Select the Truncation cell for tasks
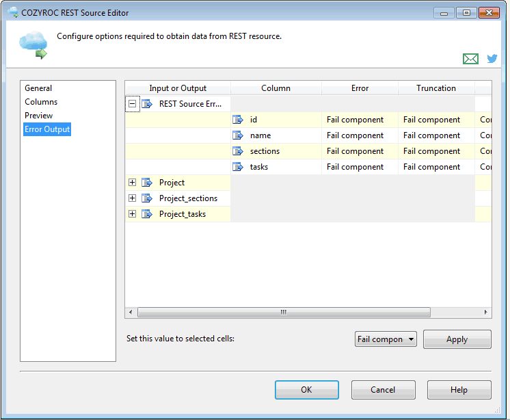The width and height of the screenshot is (510, 420). [x=436, y=167]
